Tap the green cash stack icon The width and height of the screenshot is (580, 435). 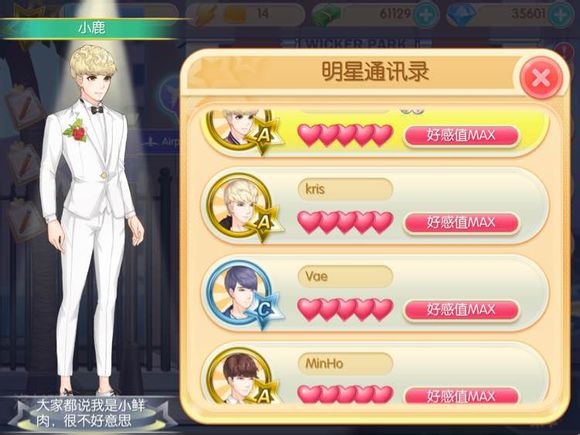[x=325, y=16]
